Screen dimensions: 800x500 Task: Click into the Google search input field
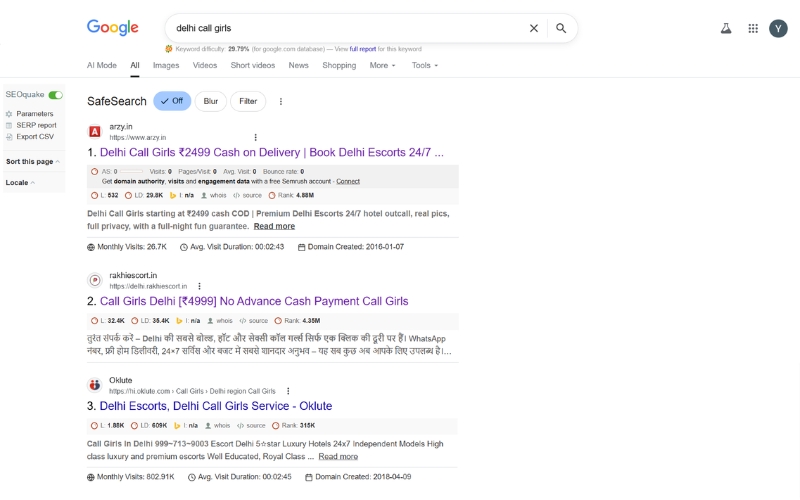tap(340, 29)
